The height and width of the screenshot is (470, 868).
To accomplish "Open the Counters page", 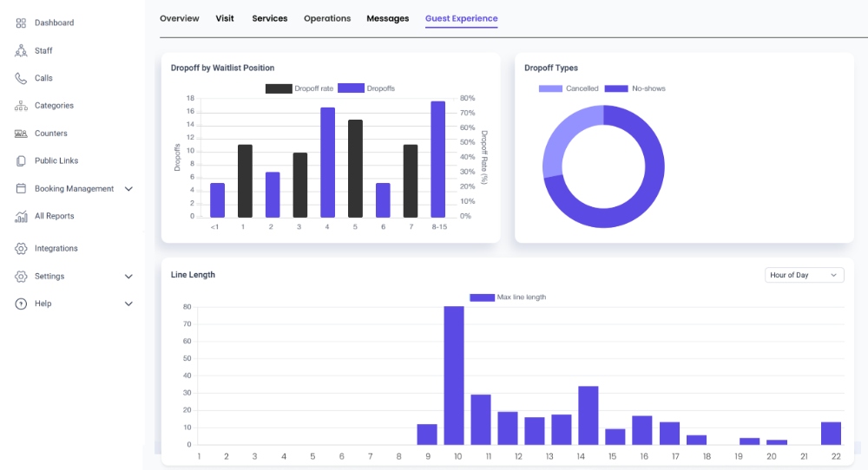I will [50, 134].
